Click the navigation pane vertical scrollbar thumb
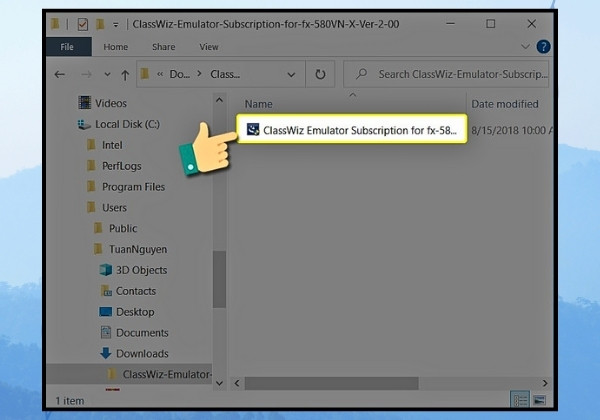Image resolution: width=600 pixels, height=420 pixels. point(219,279)
